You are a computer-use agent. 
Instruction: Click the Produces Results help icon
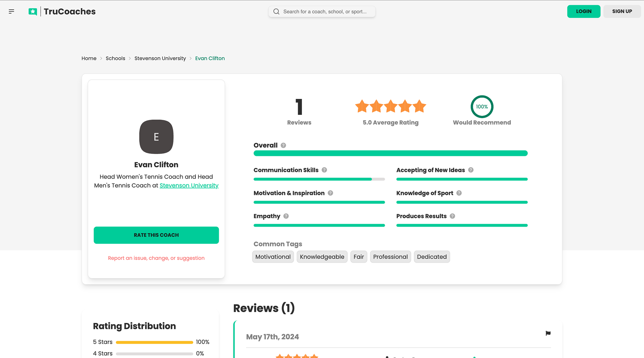point(452,216)
